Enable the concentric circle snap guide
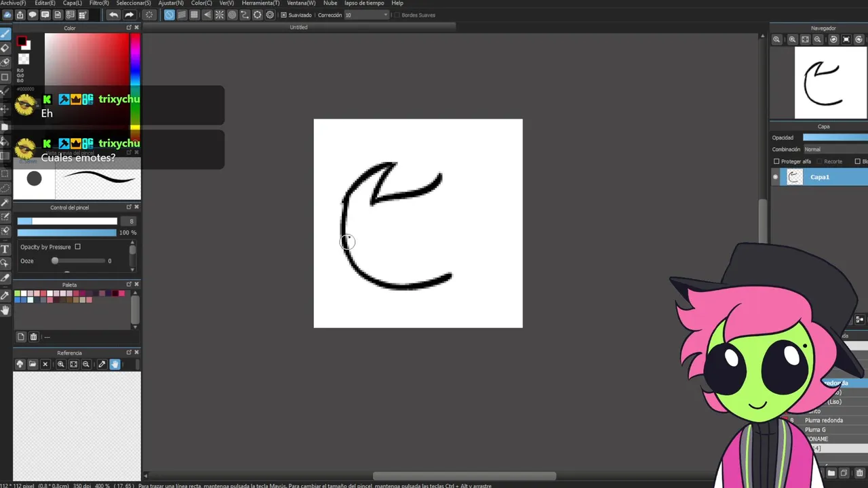Viewport: 868px width, 488px height. (x=232, y=15)
